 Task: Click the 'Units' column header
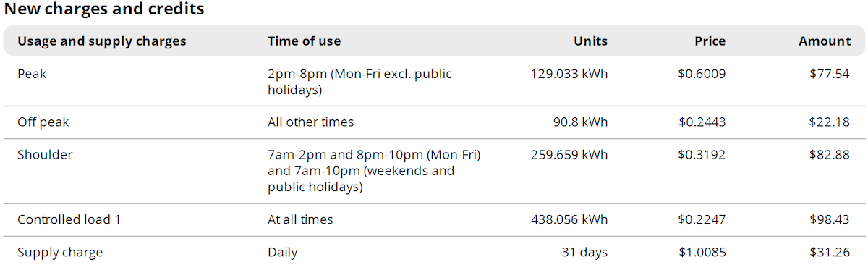click(590, 41)
